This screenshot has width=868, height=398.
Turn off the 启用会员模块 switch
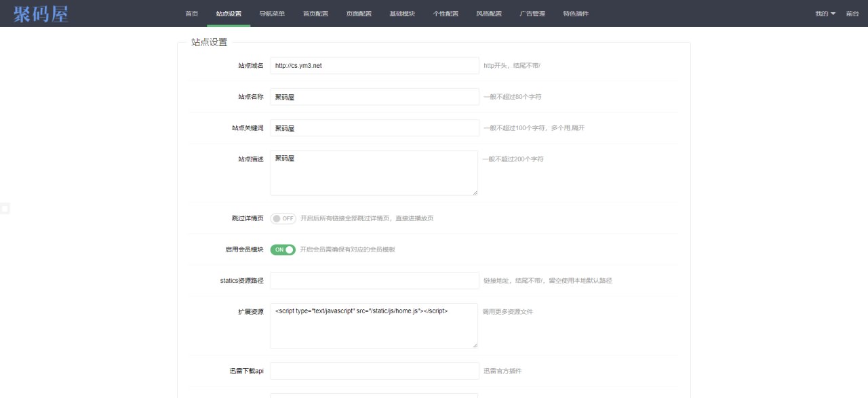tap(283, 250)
